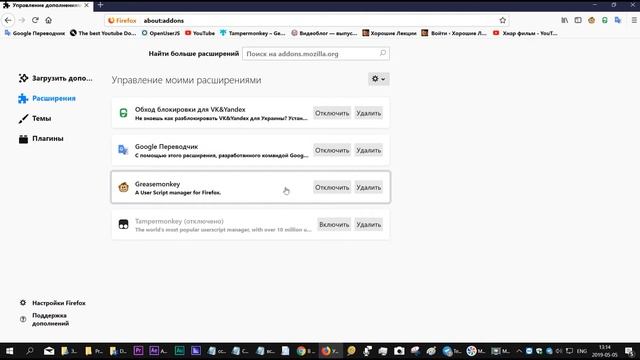Disable the Greasemonkey extension
This screenshot has height=360, width=640.
pyautogui.click(x=332, y=187)
